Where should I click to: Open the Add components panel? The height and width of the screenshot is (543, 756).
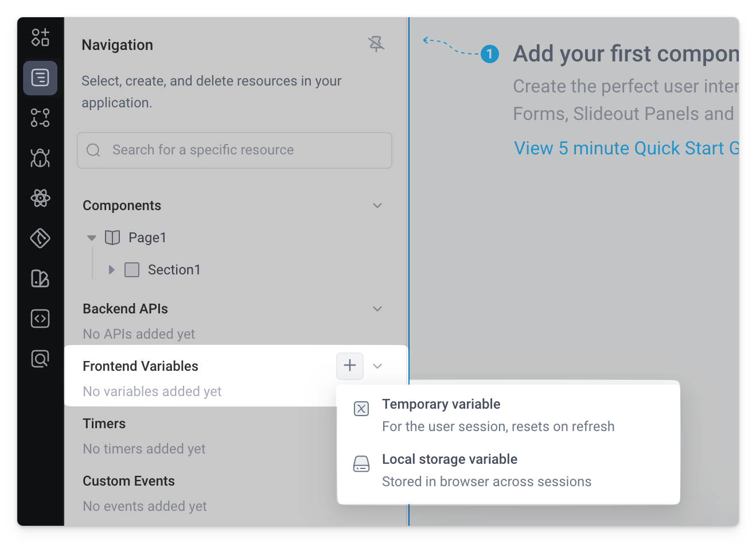pos(40,37)
